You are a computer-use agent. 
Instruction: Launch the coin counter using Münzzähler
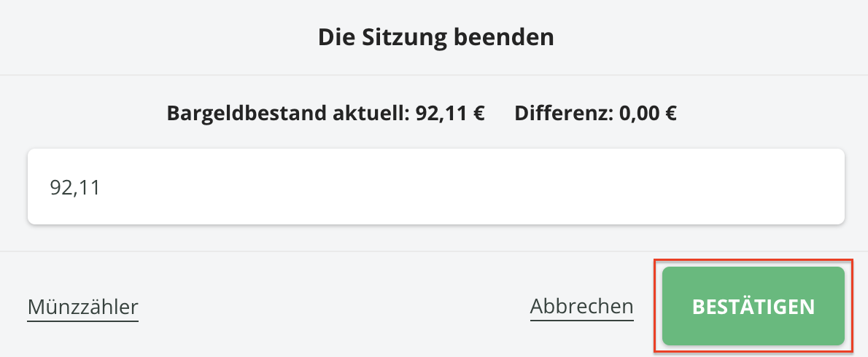[x=83, y=307]
